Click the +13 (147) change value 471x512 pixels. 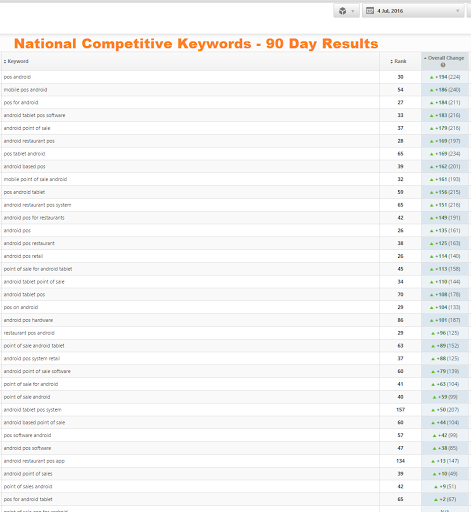click(x=445, y=461)
